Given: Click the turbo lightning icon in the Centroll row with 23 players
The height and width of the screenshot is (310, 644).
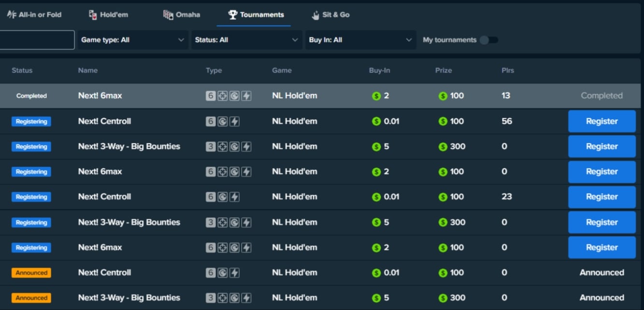Looking at the screenshot, I should tap(234, 197).
